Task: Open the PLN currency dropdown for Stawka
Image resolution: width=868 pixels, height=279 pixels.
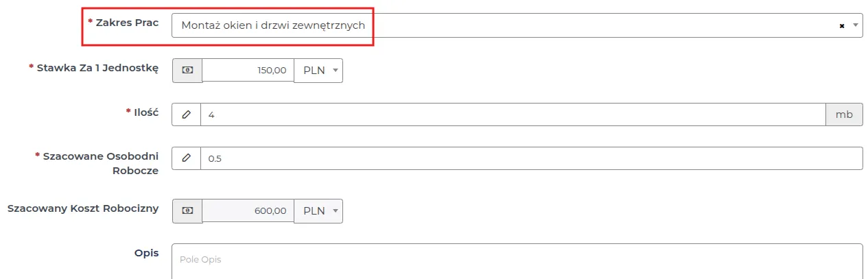Action: 318,70
